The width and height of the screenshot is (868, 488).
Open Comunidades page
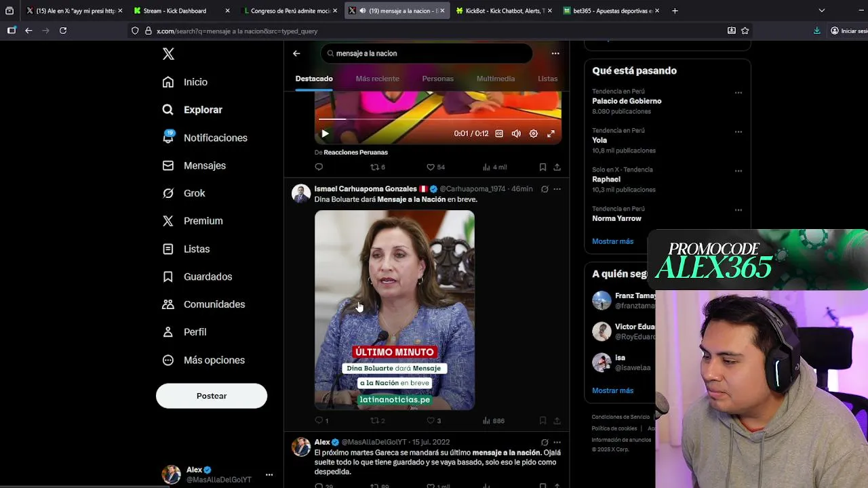pos(203,304)
